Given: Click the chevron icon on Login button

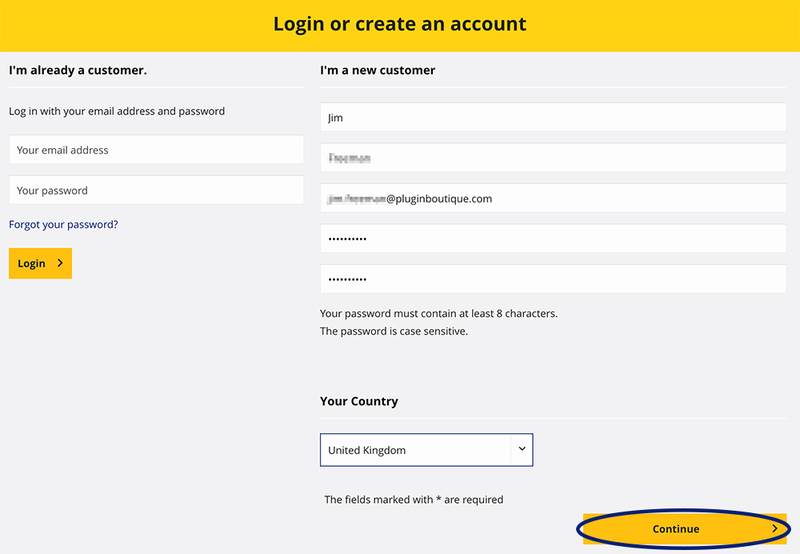Looking at the screenshot, I should [60, 264].
